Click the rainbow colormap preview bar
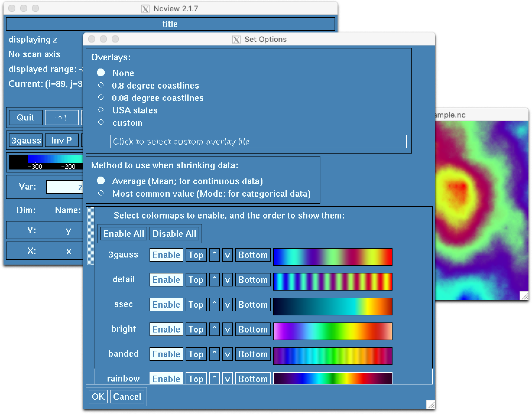This screenshot has width=532, height=414. tap(333, 378)
